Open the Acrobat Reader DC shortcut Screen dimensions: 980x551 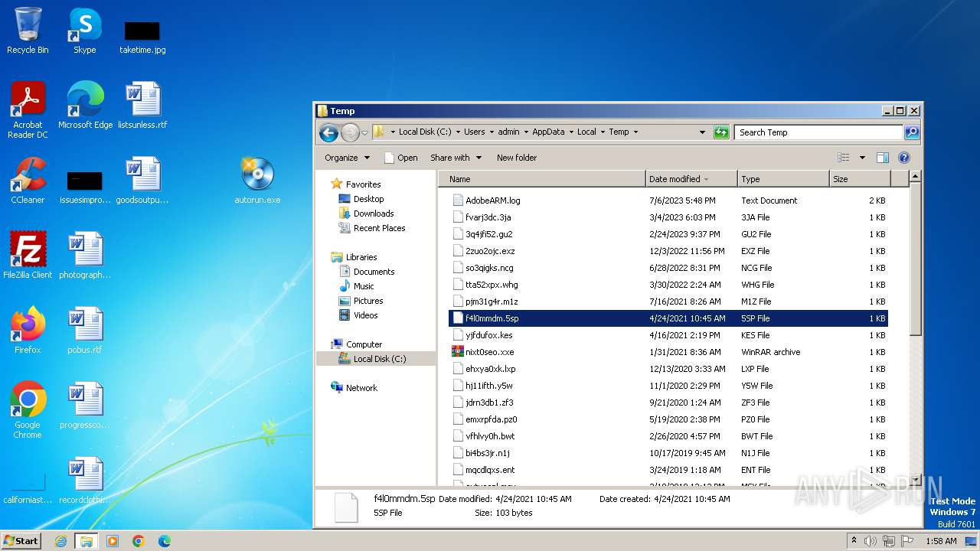coord(28,109)
